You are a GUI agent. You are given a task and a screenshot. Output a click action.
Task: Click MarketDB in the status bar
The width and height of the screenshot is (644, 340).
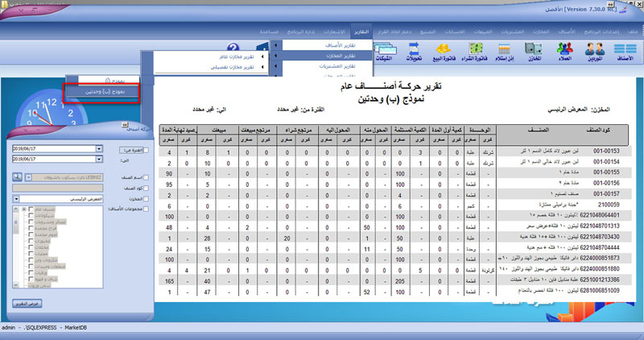click(x=76, y=328)
